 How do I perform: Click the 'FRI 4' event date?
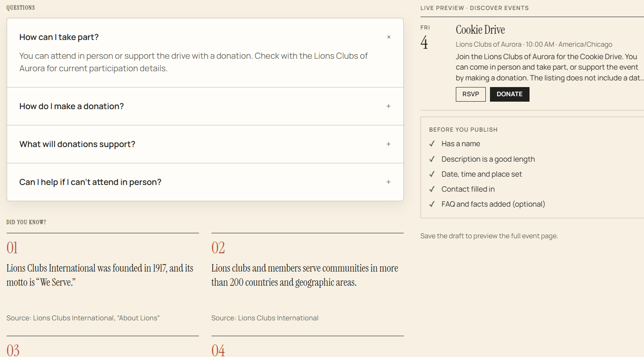425,37
